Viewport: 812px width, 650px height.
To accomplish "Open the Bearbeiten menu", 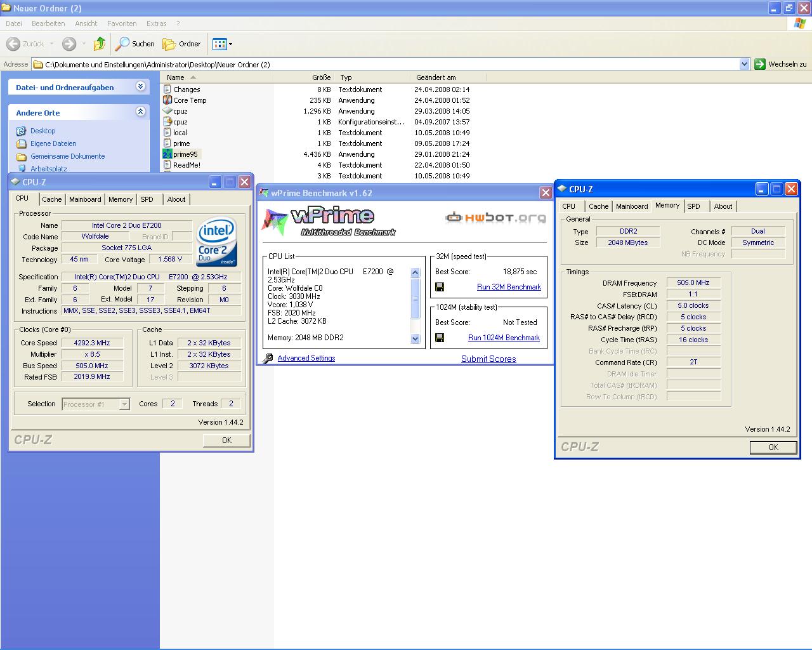I will pos(48,23).
